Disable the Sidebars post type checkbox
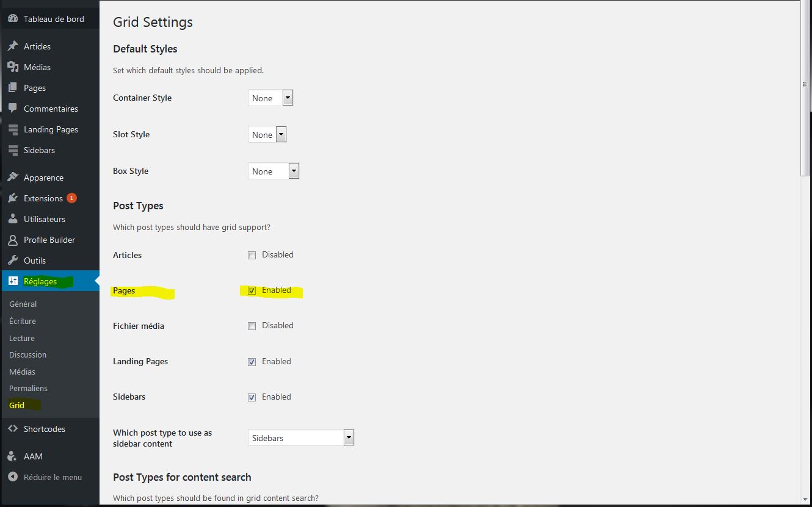 point(252,397)
